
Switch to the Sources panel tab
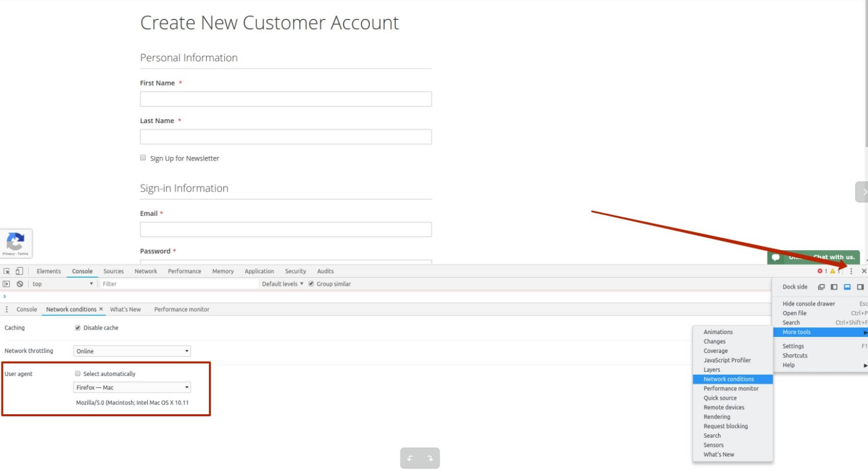113,271
